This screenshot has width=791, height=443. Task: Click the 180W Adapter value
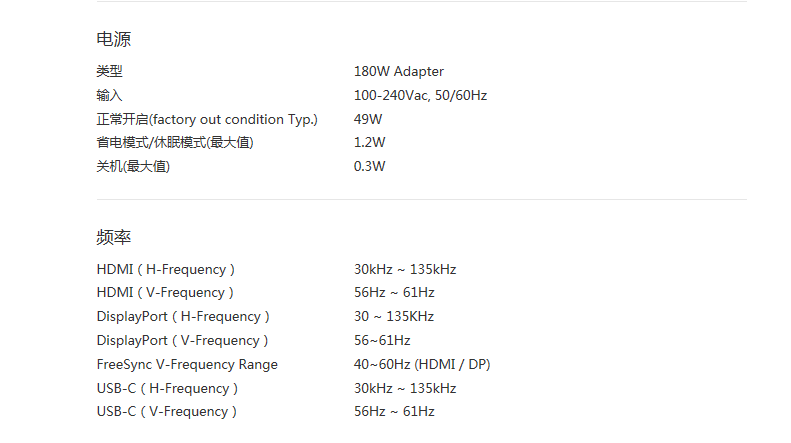pos(398,72)
